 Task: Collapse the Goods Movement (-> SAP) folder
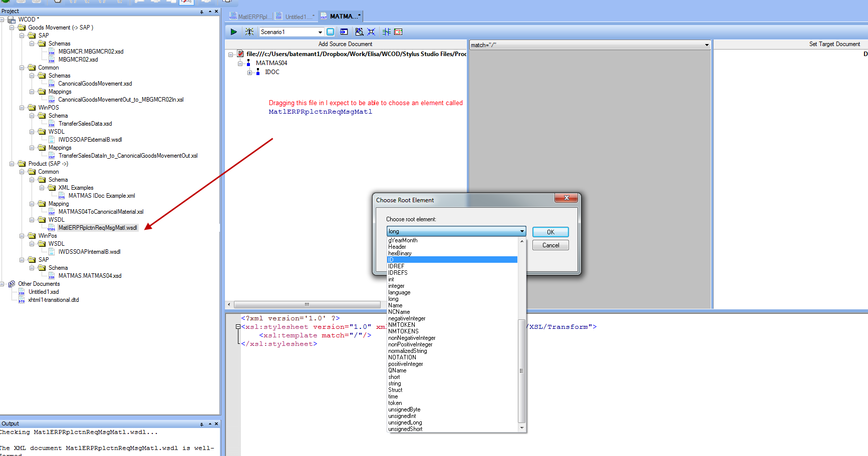tap(12, 28)
